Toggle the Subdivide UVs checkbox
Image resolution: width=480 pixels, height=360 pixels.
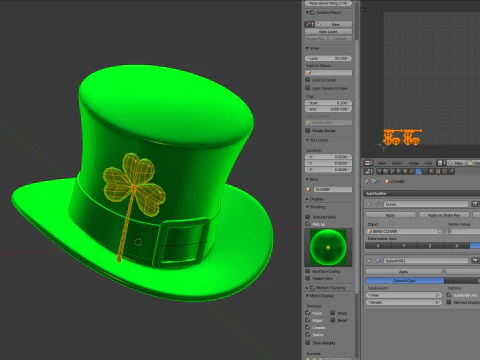[449, 295]
